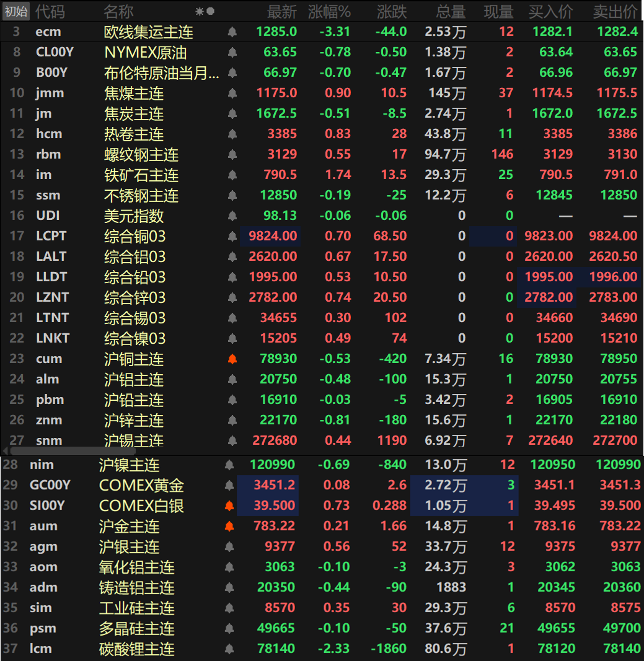This screenshot has height=661, width=644.
Task: Click the sun-shaped icon in header row
Action: pyautogui.click(x=199, y=11)
